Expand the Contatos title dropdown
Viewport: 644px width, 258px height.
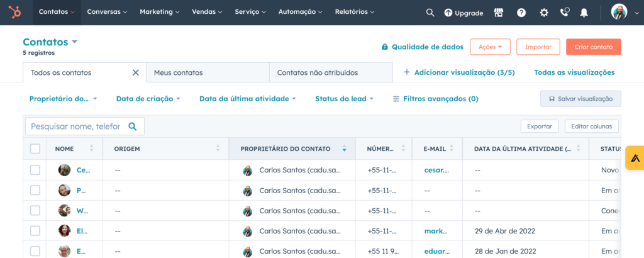coord(74,42)
